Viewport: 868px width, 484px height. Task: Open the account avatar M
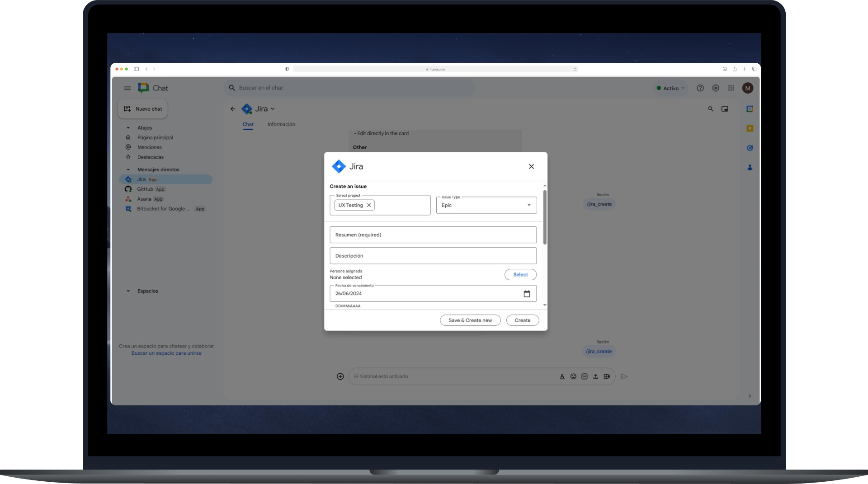748,88
